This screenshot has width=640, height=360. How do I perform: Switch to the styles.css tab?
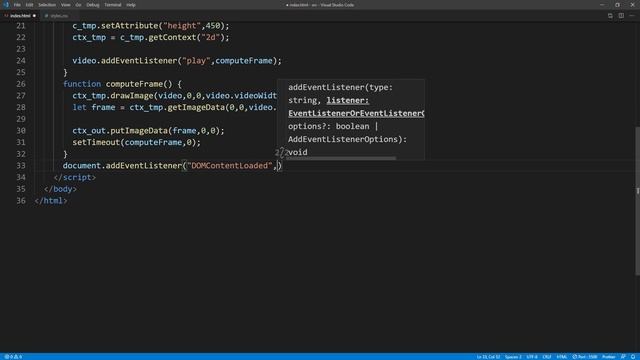tap(59, 16)
